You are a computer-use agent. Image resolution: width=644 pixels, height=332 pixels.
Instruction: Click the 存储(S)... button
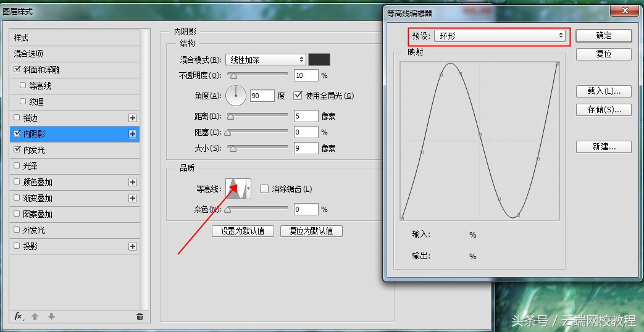coord(603,110)
